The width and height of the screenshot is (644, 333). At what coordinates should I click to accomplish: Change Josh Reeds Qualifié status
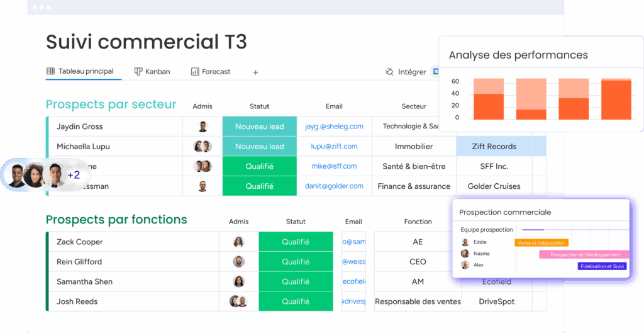pos(296,302)
